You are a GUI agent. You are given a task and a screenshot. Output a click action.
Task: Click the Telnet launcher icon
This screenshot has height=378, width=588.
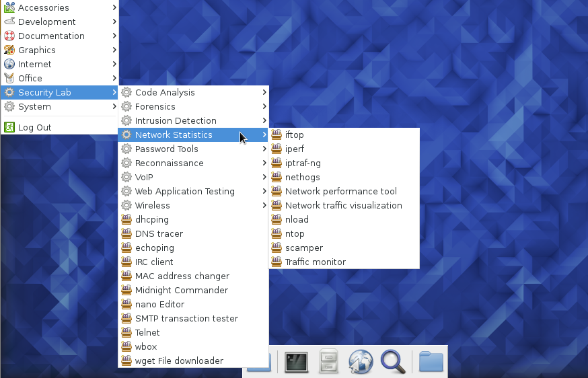126,333
